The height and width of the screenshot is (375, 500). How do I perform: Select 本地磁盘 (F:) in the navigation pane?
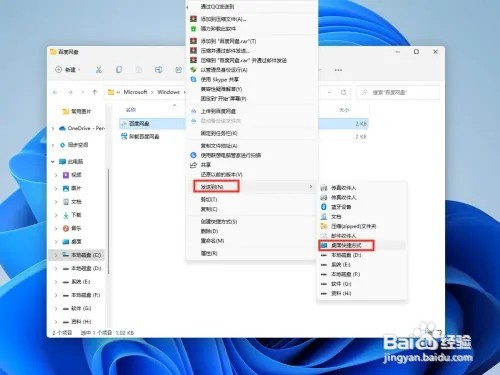(82, 295)
